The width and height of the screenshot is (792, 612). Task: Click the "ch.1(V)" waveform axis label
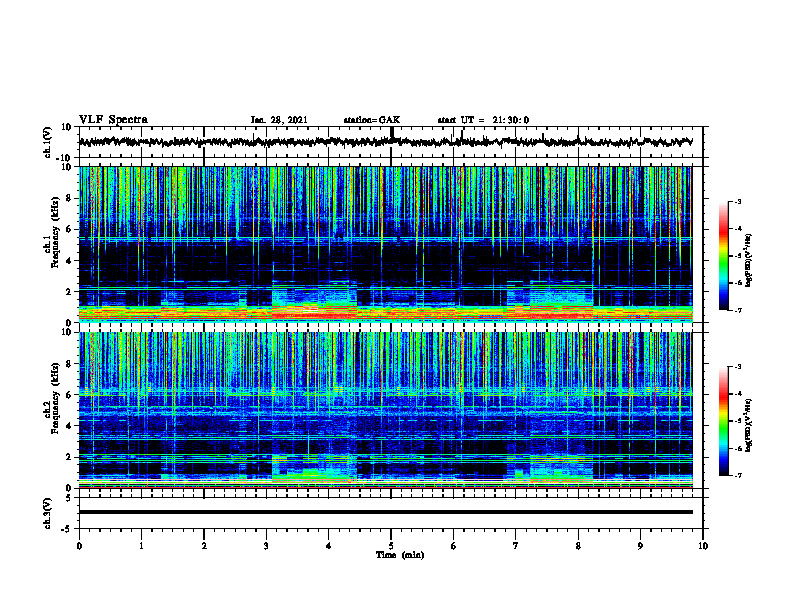[x=48, y=142]
